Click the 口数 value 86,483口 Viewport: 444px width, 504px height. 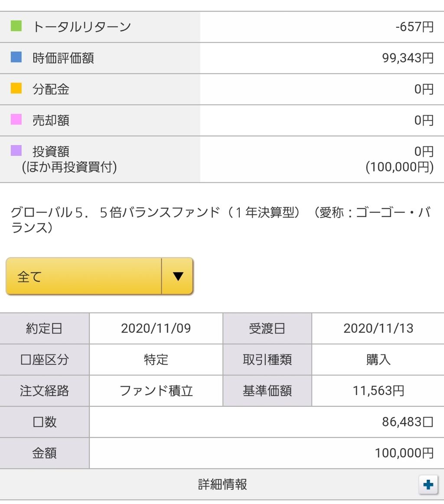click(408, 422)
